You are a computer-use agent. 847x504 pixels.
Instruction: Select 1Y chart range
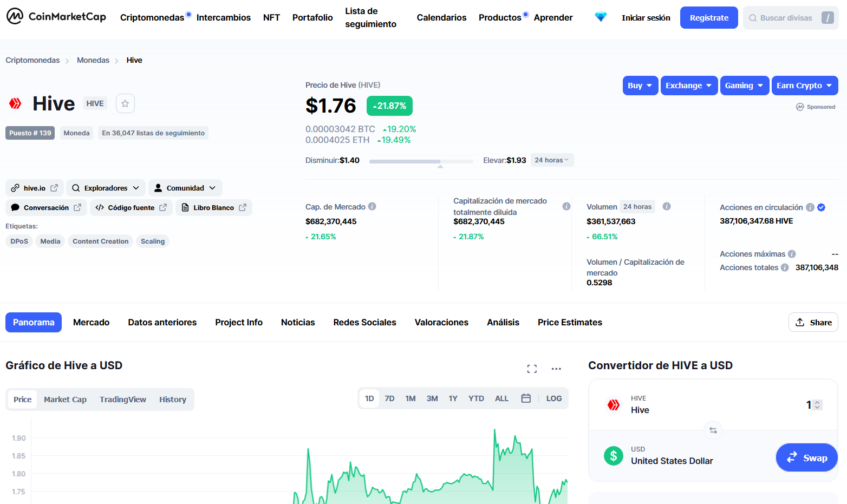(453, 398)
